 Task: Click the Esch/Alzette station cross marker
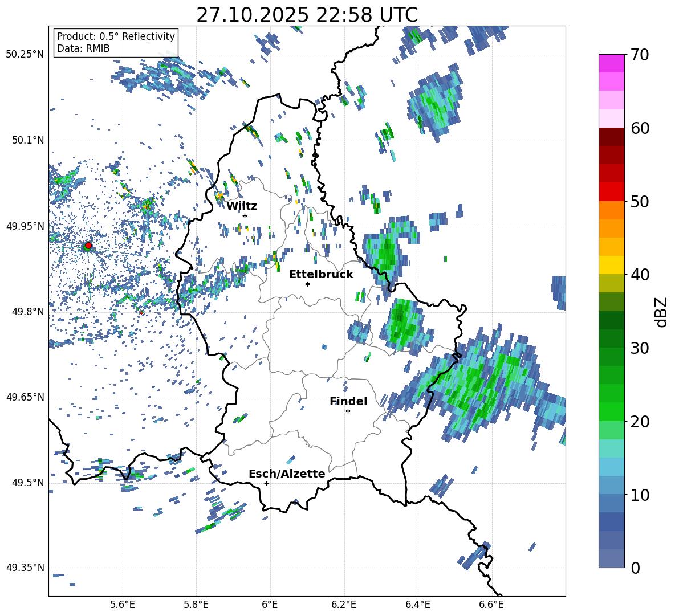tap(266, 483)
